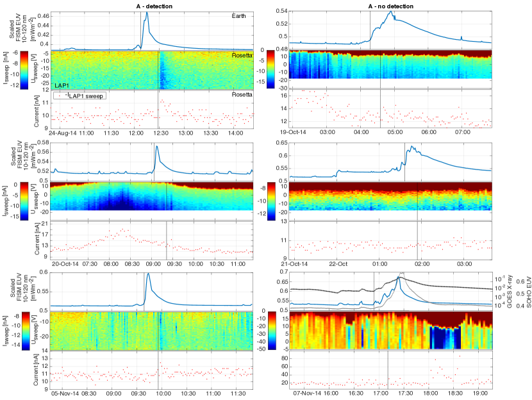
Task: Click the 05:00 tick label on the 19-Oct-14 axis
Action: point(394,132)
